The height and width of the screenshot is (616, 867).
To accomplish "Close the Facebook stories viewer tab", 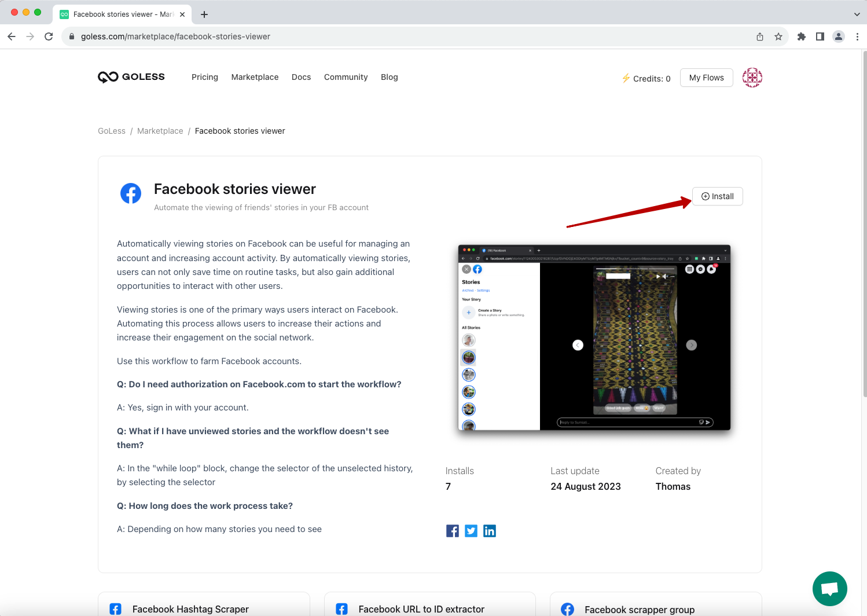I will 183,14.
